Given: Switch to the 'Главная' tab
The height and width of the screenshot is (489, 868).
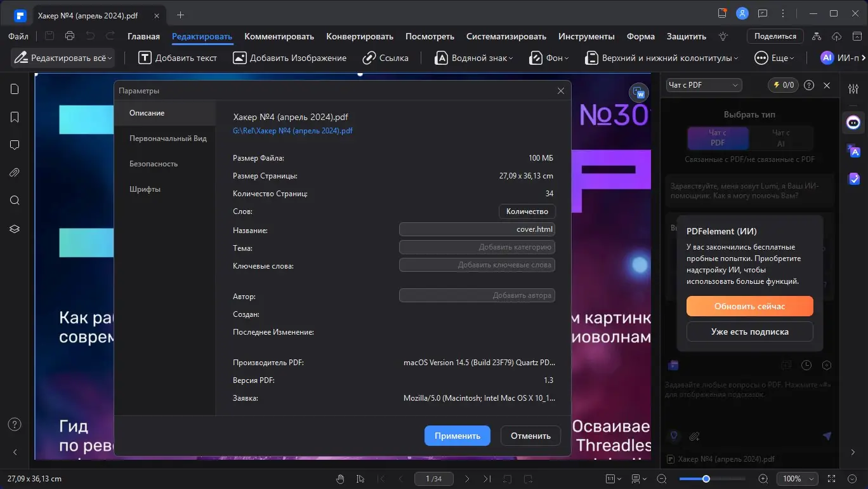Looking at the screenshot, I should pyautogui.click(x=143, y=36).
